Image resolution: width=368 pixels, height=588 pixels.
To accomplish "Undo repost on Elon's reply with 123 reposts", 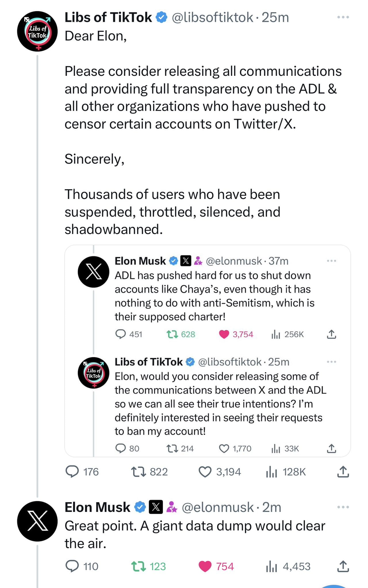I will click(139, 566).
